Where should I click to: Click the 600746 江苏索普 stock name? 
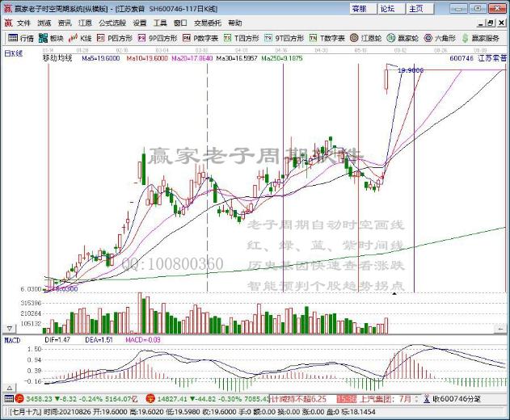478,58
